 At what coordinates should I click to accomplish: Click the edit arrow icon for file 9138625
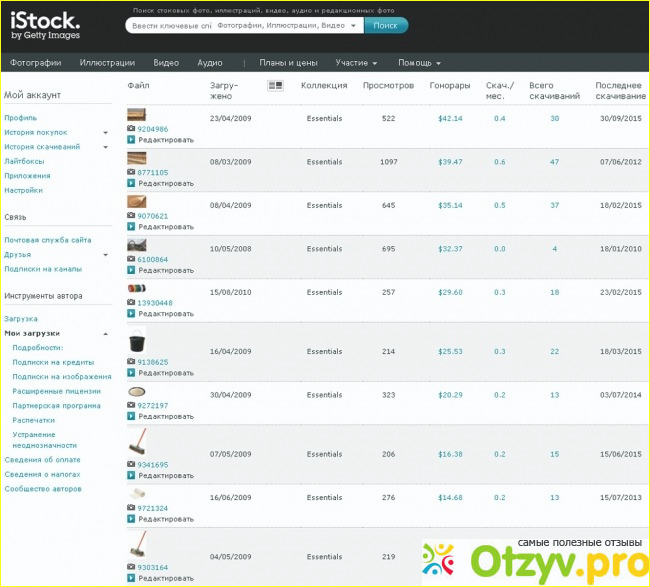click(131, 373)
